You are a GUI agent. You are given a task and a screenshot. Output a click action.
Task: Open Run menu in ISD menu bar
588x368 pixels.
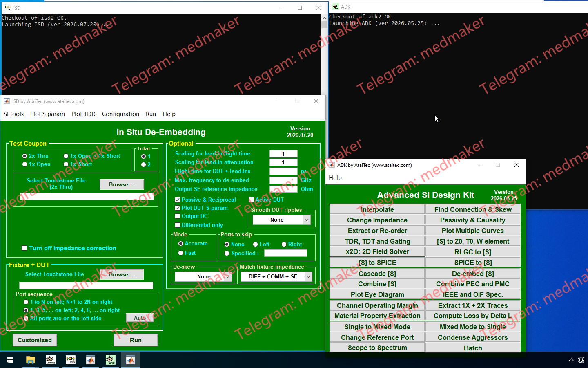[151, 114]
